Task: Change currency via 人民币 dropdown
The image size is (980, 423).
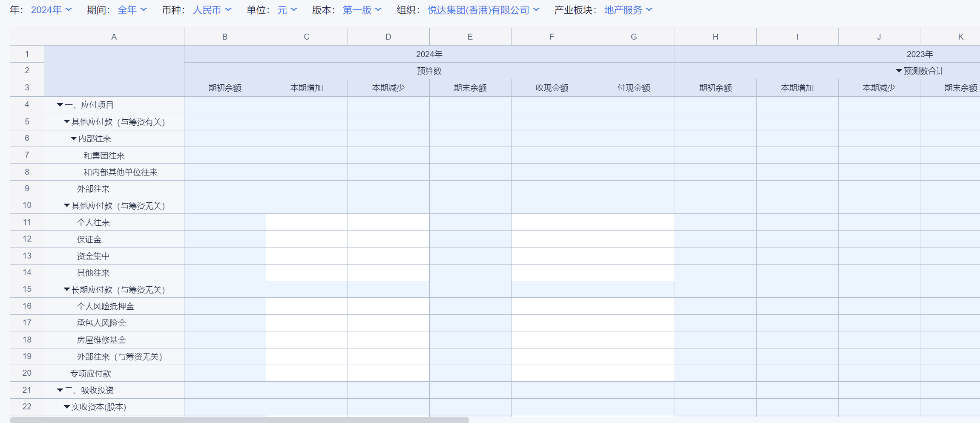Action: [x=212, y=10]
